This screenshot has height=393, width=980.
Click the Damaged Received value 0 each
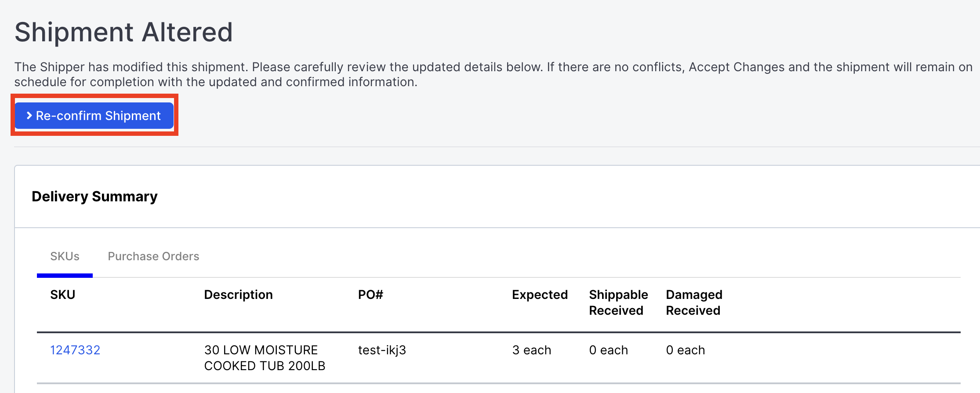click(x=686, y=350)
